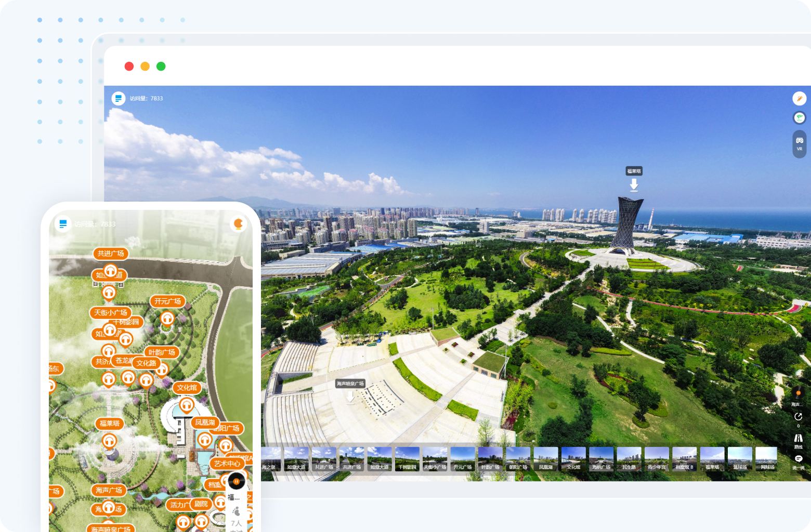Image resolution: width=811 pixels, height=532 pixels.
Task: Toggle the background music disc in desktop panorama
Action: click(798, 393)
